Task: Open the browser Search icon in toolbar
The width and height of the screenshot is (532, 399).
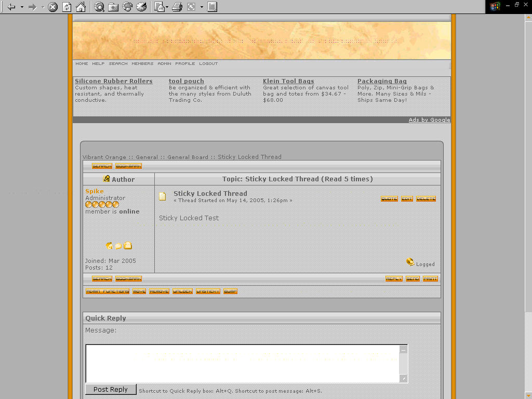Action: tap(98, 7)
